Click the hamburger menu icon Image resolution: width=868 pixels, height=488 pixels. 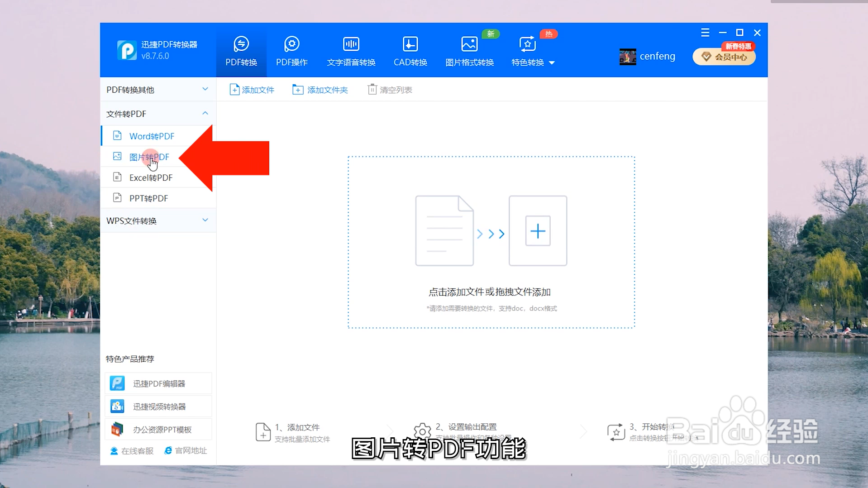tap(705, 32)
